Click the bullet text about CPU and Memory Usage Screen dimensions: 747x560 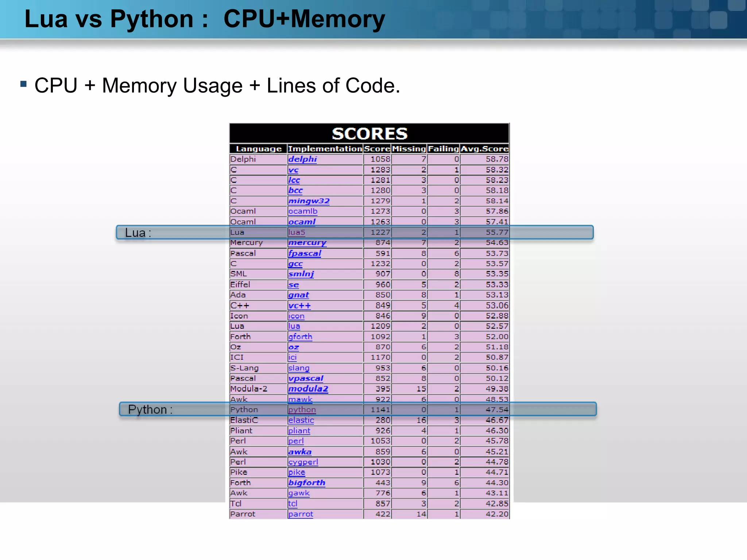click(x=217, y=86)
